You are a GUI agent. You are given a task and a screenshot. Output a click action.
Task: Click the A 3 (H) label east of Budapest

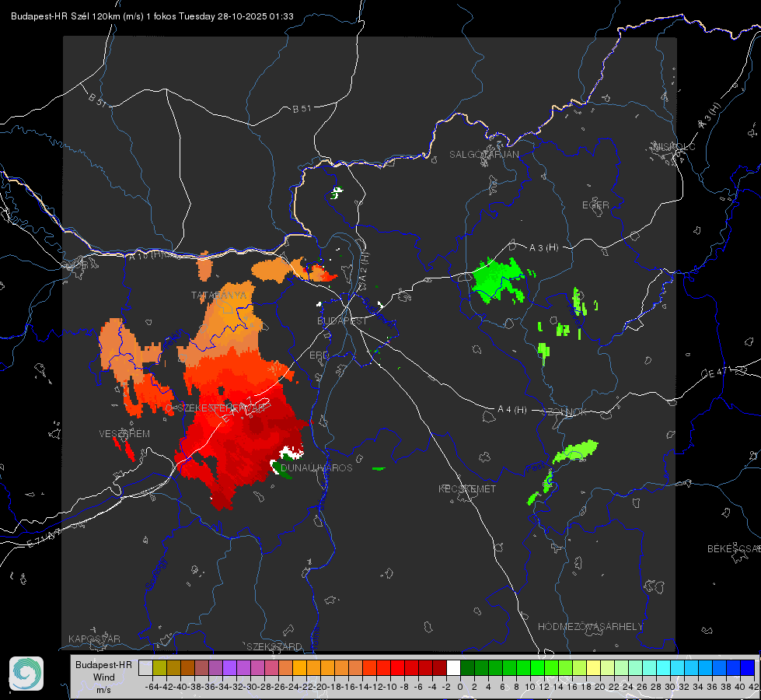[543, 248]
